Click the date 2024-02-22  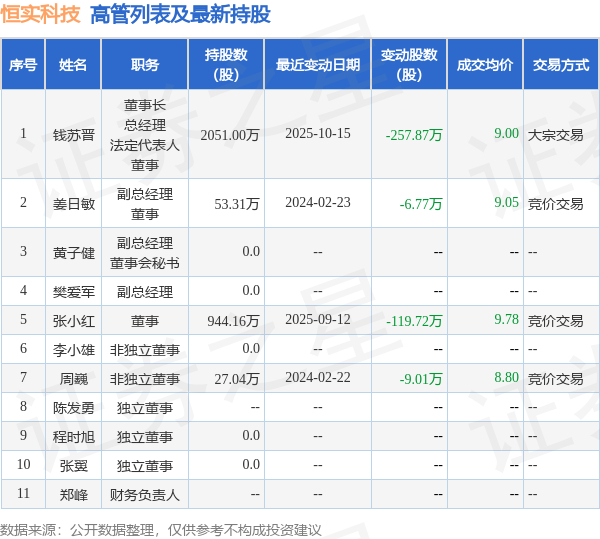[x=318, y=377]
